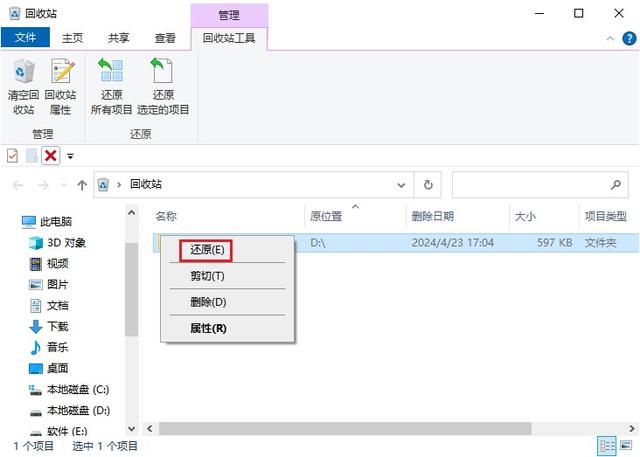The image size is (640, 457).
Task: Click the red X delete quick access icon
Action: coord(51,156)
